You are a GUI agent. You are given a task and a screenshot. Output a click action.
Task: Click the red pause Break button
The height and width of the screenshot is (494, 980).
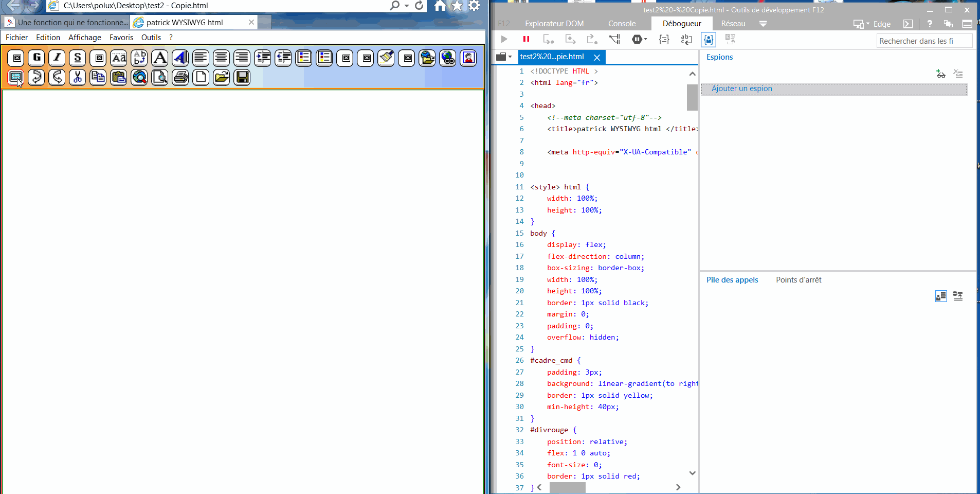click(526, 39)
